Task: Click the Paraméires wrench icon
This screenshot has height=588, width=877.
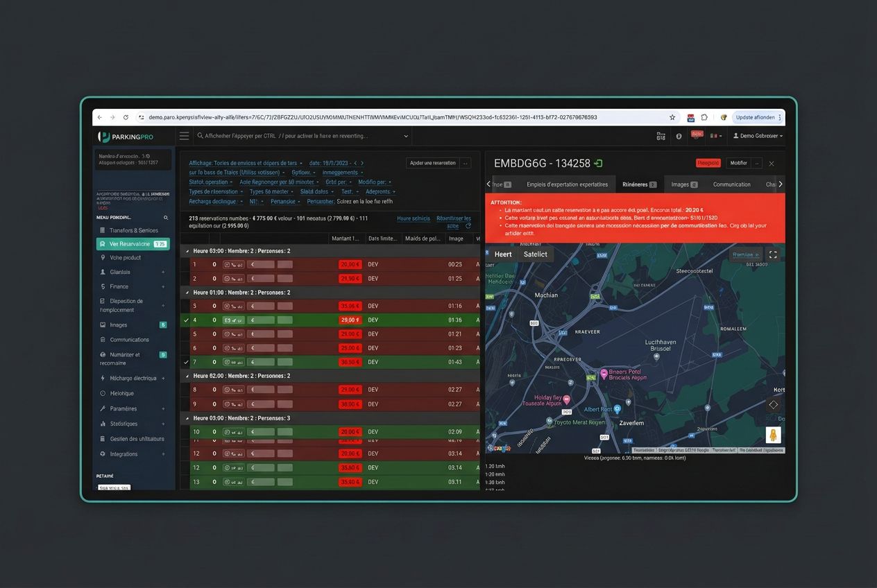Action: [103, 408]
